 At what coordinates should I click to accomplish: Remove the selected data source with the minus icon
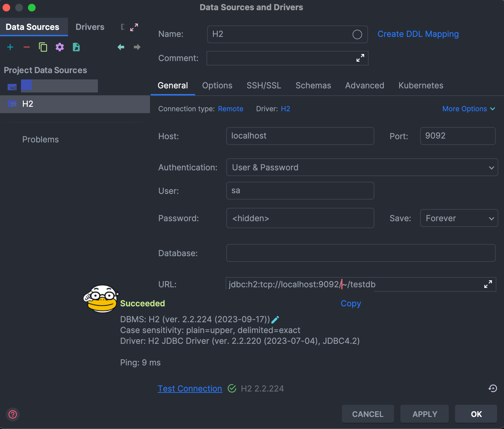point(27,47)
